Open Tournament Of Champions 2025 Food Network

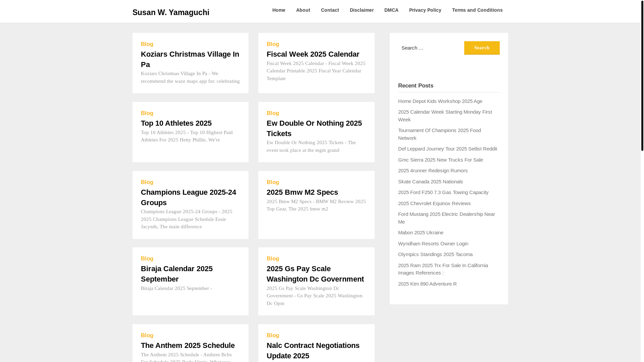click(x=439, y=134)
